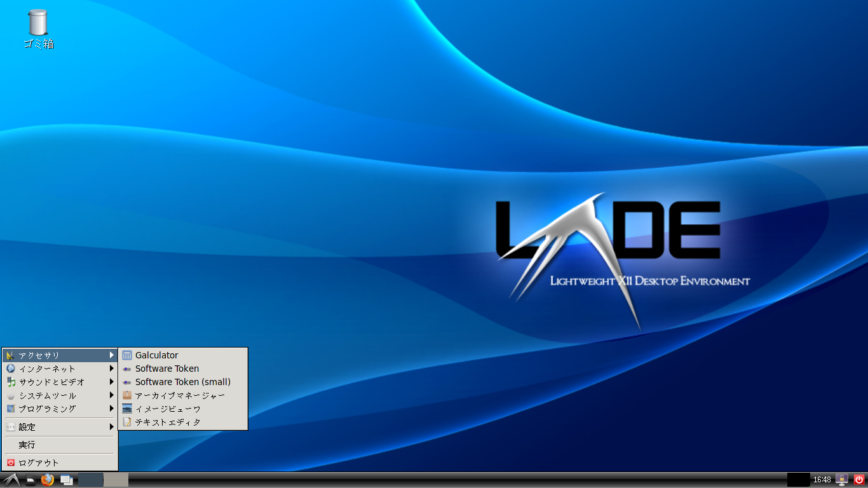Open Galculator from the accessories submenu

183,355
